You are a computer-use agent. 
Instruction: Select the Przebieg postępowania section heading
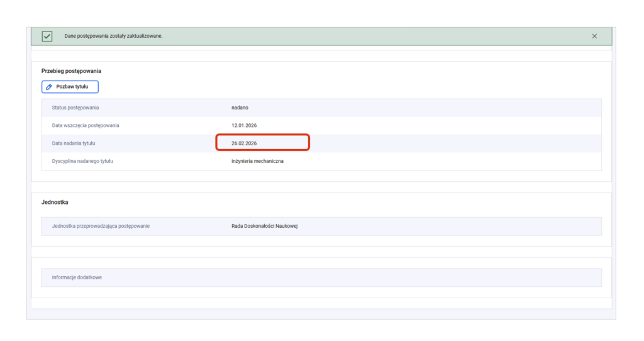pyautogui.click(x=71, y=71)
